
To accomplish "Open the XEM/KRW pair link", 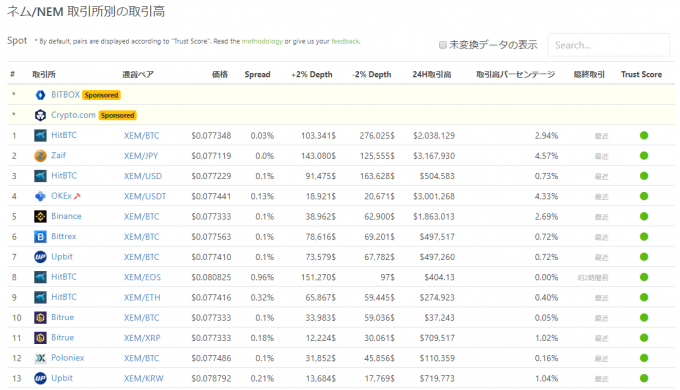I will pos(144,378).
